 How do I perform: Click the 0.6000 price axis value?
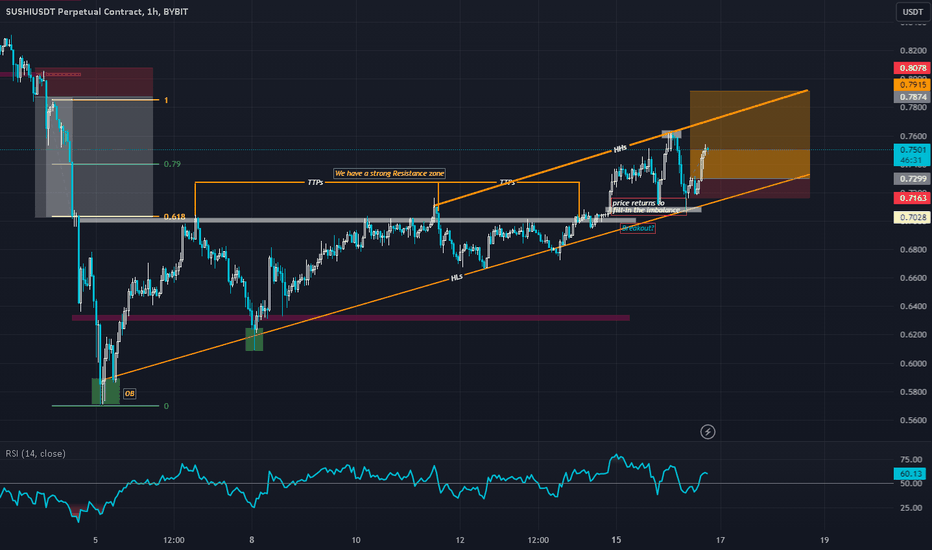913,363
